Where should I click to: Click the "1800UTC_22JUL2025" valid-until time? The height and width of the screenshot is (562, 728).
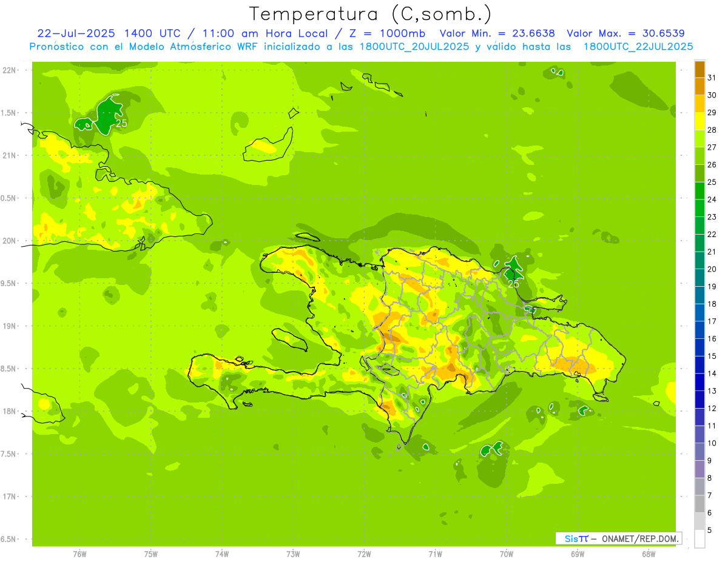638,47
